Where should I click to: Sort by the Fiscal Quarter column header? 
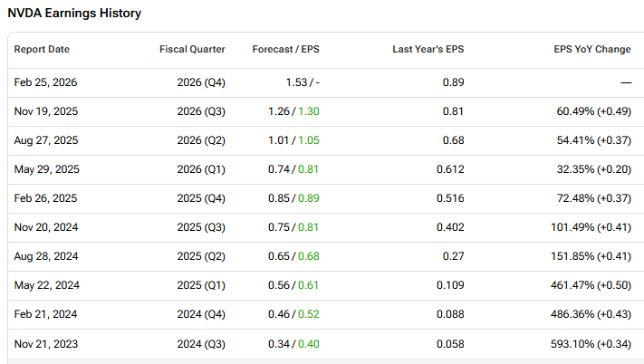[x=192, y=49]
